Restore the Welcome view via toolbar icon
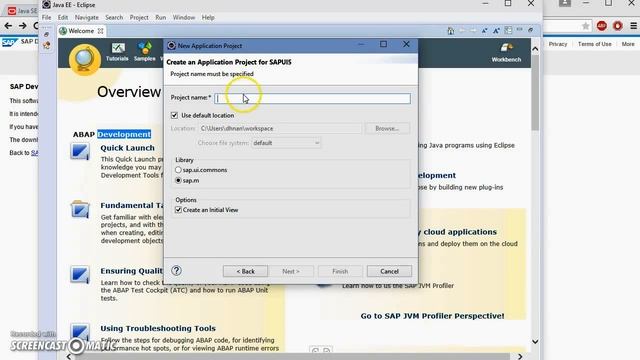 [531, 30]
